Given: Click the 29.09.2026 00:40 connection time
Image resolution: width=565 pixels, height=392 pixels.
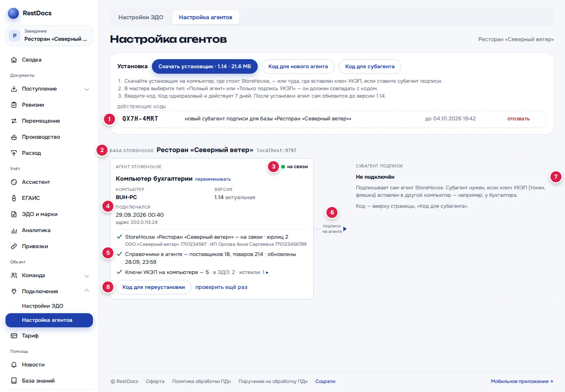Looking at the screenshot, I should point(140,215).
